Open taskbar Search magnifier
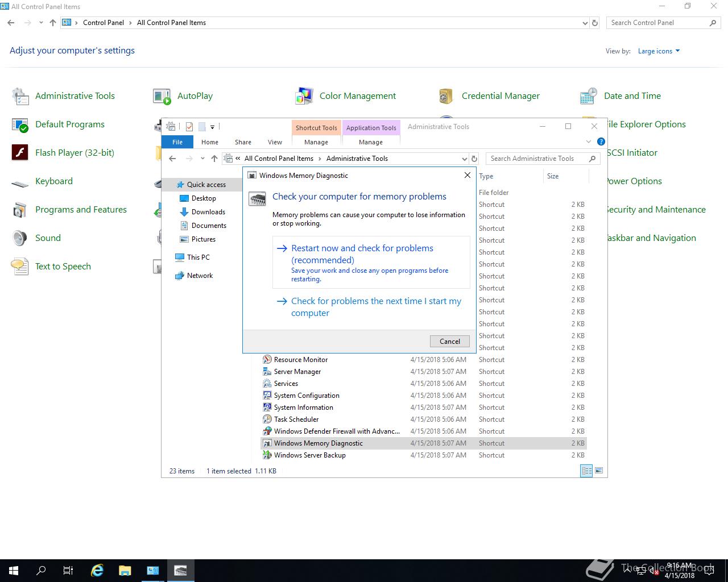 pos(41,571)
